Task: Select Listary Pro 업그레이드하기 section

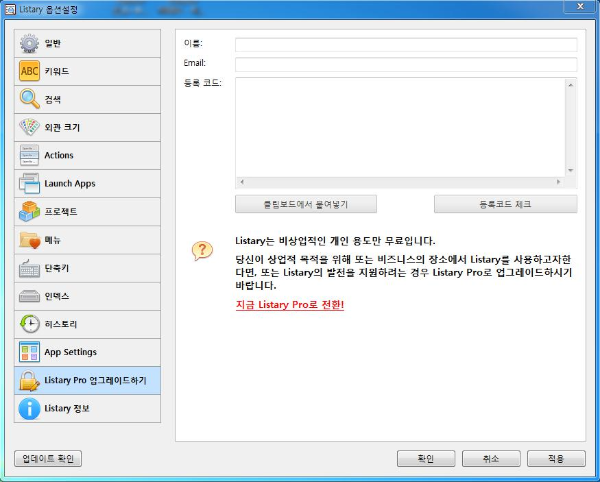Action: [x=87, y=380]
